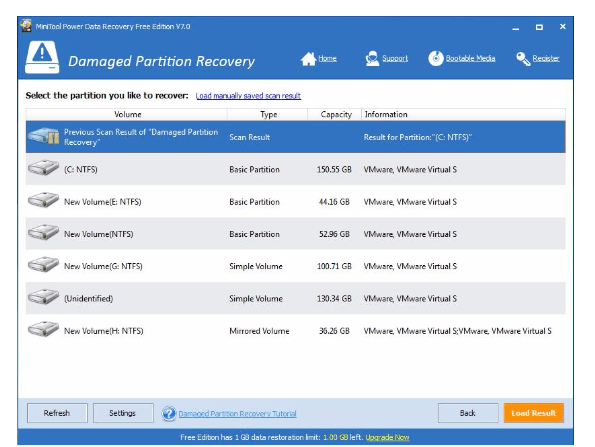
Task: Click the 1.00 GB left status text
Action: click(343, 438)
